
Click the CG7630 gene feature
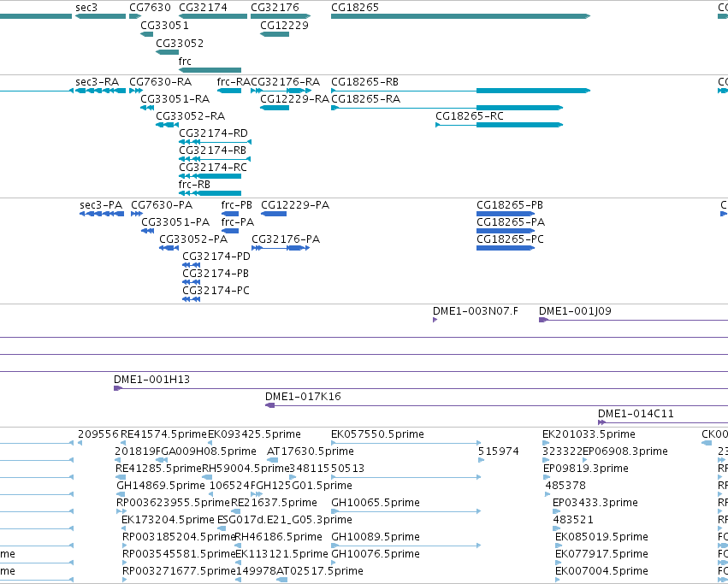click(x=135, y=16)
